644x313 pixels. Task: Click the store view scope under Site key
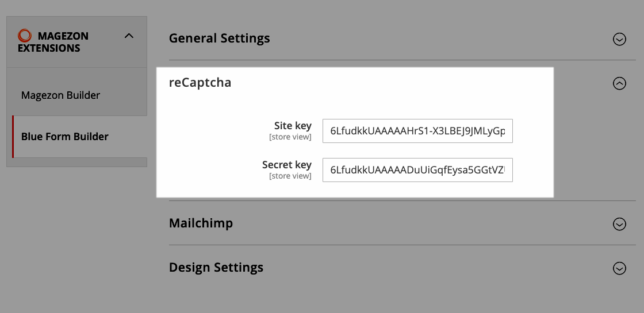coord(290,137)
